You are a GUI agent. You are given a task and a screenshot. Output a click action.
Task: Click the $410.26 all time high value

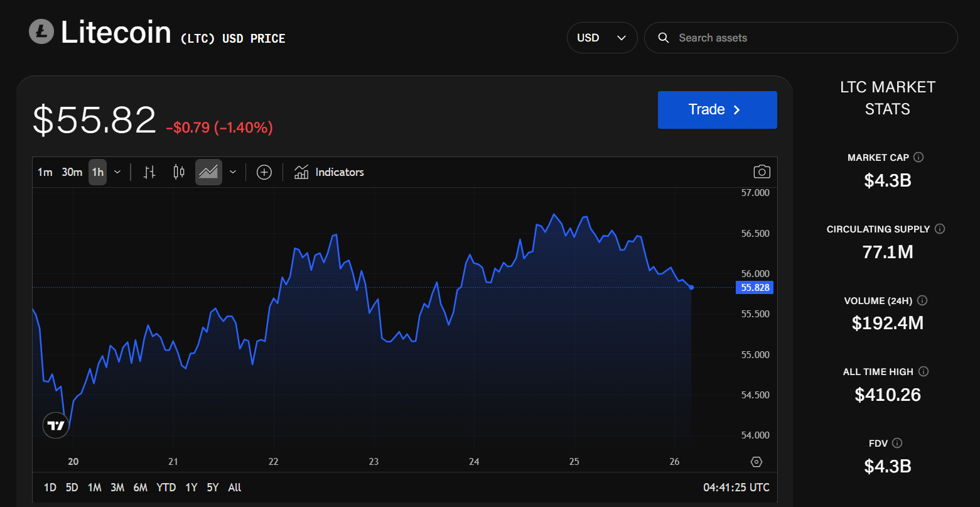click(x=887, y=395)
